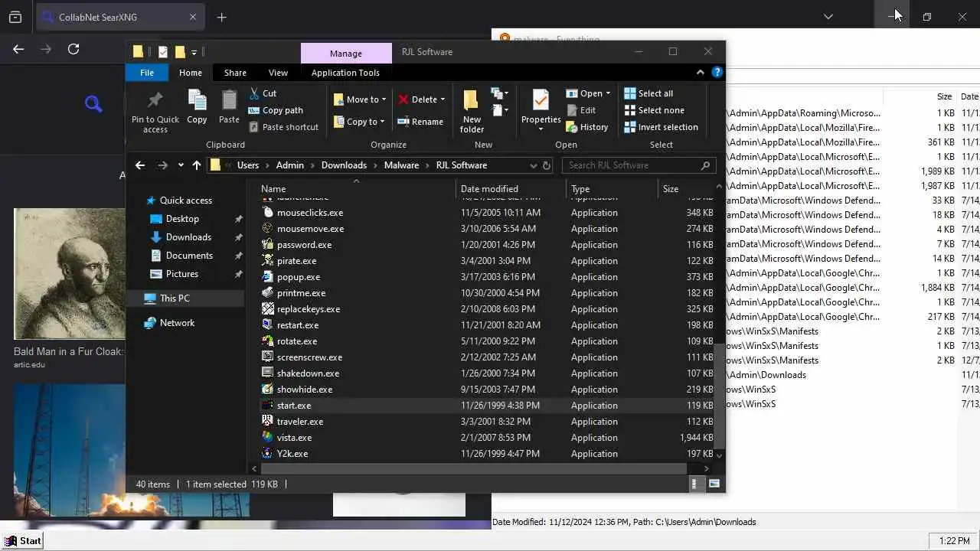Open the Quick Access Toolbar customize arrow
The image size is (980, 551).
[x=194, y=52]
